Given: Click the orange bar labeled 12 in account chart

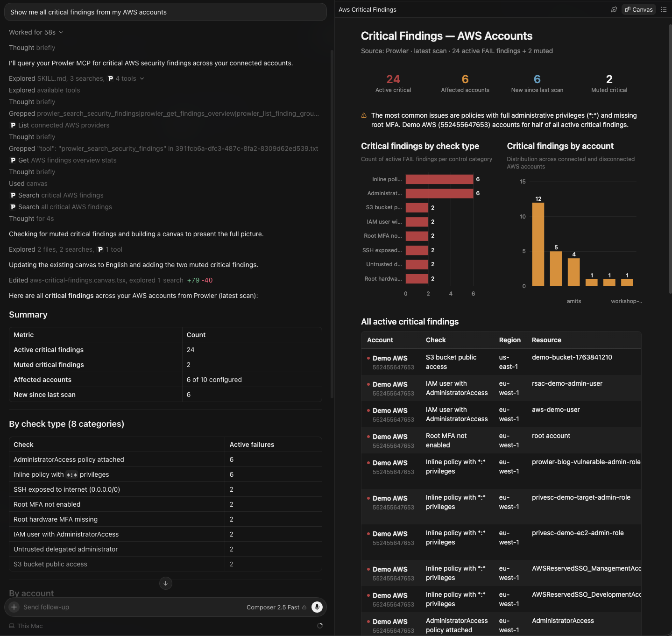Looking at the screenshot, I should pyautogui.click(x=538, y=244).
